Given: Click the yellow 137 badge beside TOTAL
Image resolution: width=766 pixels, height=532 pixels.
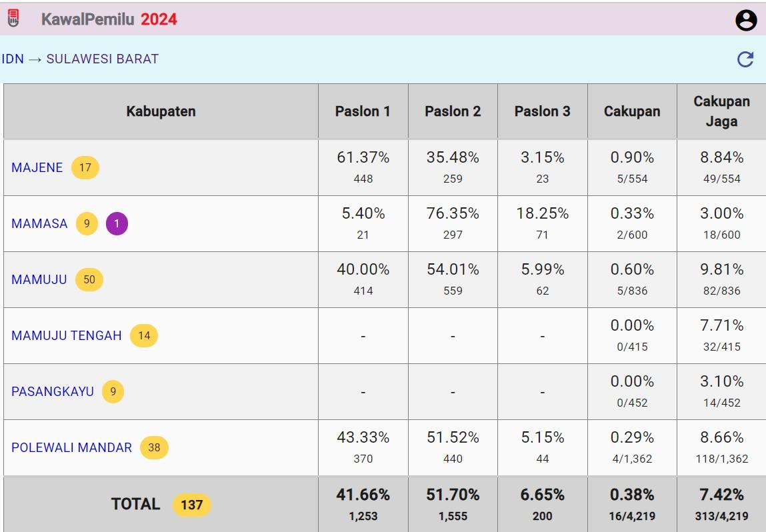Looking at the screenshot, I should 191,505.
